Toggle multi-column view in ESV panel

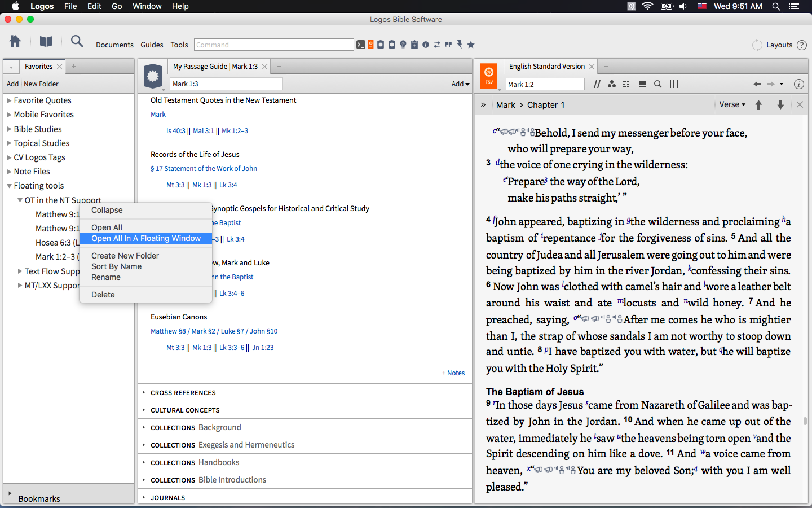(x=674, y=84)
